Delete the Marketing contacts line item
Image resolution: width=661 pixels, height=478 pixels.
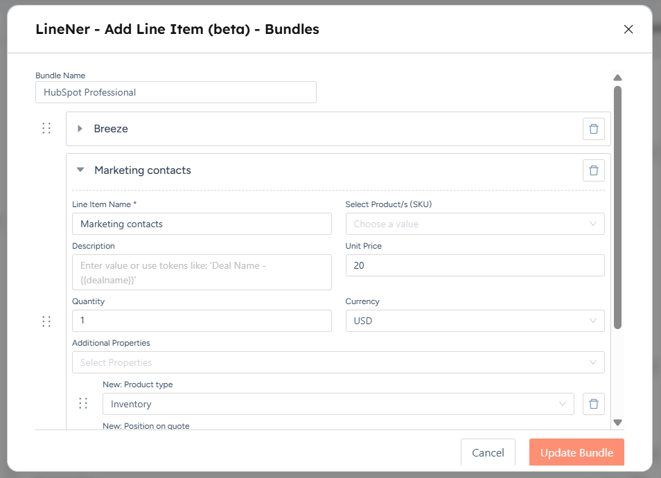[x=593, y=170]
